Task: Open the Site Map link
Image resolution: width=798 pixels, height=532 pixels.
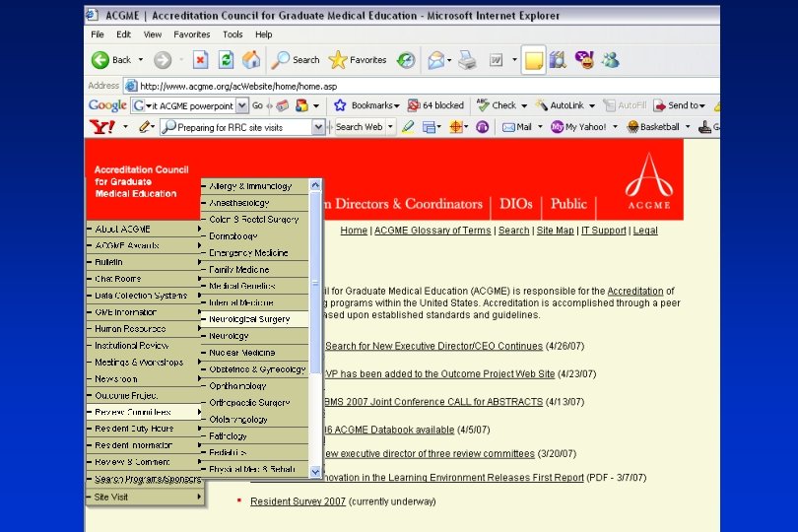Action: coord(555,231)
